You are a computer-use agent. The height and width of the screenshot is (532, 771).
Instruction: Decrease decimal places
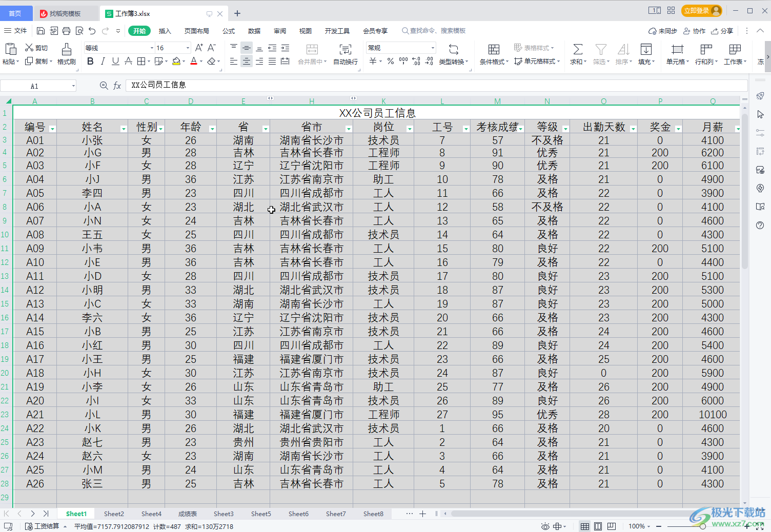pyautogui.click(x=429, y=62)
